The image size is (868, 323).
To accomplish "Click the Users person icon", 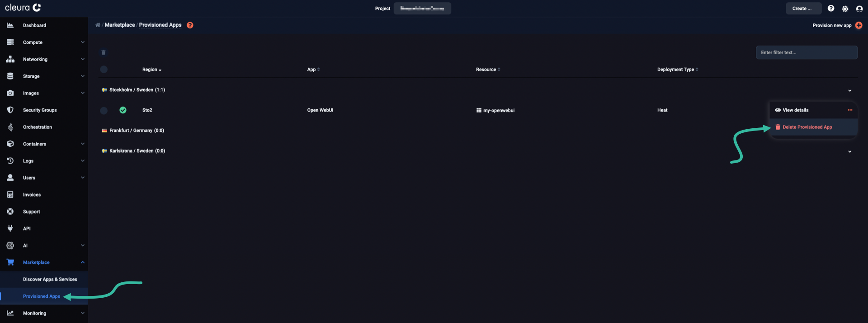I will tap(10, 178).
